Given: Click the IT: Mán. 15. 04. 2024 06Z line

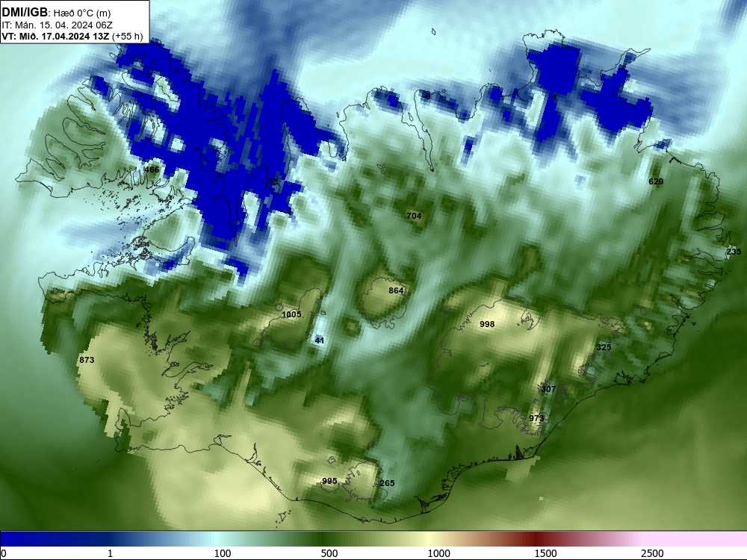Looking at the screenshot, I should [58, 25].
